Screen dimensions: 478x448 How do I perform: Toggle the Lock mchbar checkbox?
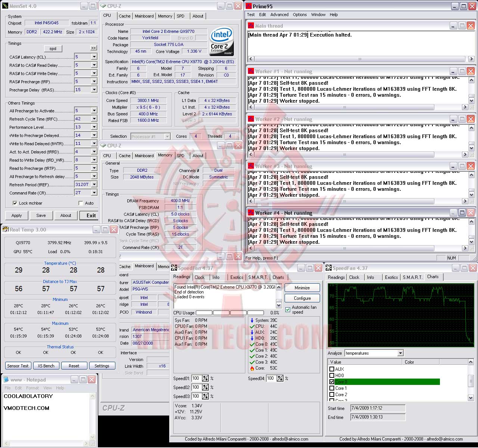point(15,203)
